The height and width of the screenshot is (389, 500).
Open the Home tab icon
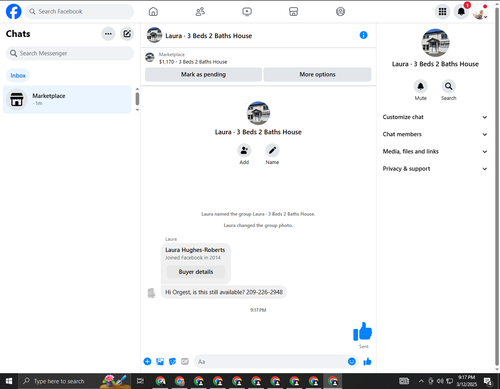153,12
